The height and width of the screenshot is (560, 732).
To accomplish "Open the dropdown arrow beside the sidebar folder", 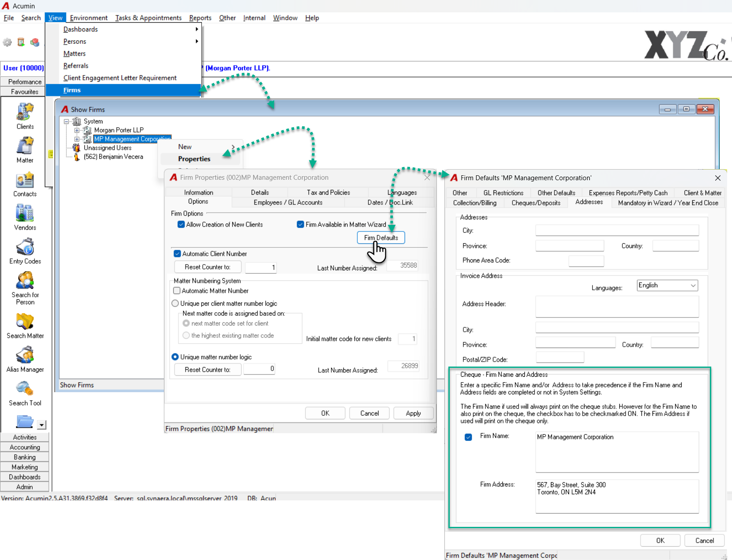I will [42, 425].
